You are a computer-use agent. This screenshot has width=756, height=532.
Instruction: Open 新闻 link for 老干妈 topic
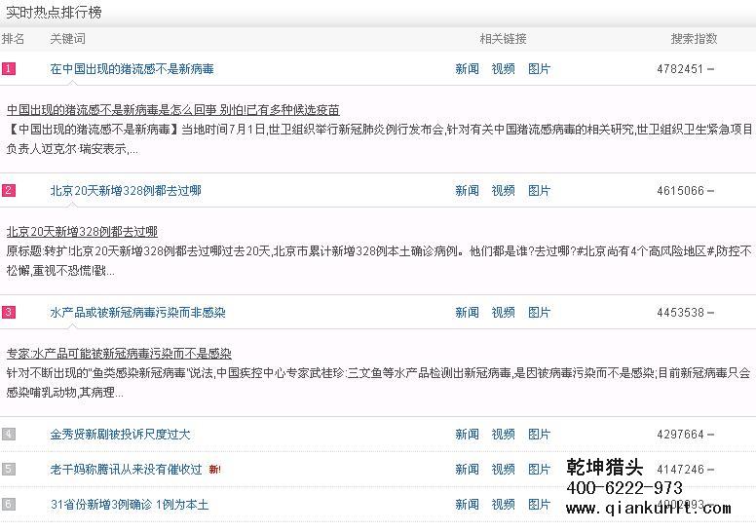(467, 470)
